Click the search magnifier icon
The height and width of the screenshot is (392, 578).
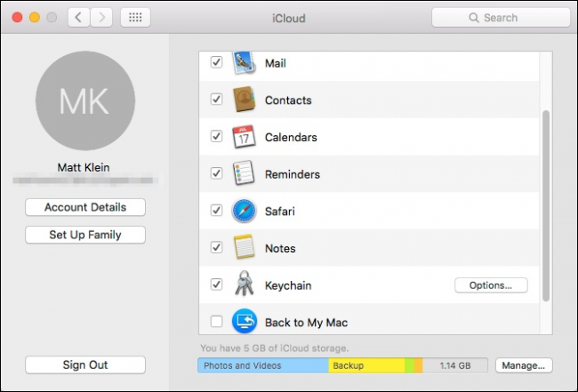tap(474, 17)
